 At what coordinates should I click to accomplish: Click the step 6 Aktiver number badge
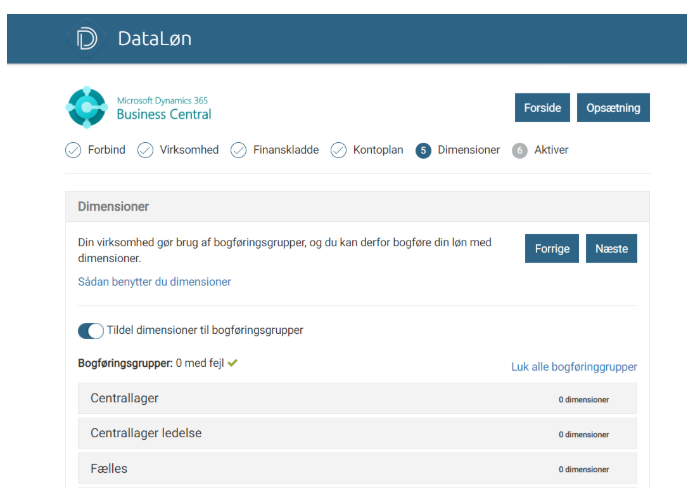(519, 150)
